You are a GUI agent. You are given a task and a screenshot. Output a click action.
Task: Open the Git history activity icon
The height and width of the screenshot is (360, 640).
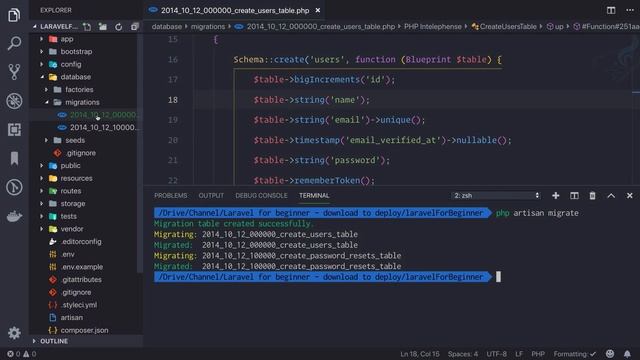(x=14, y=187)
